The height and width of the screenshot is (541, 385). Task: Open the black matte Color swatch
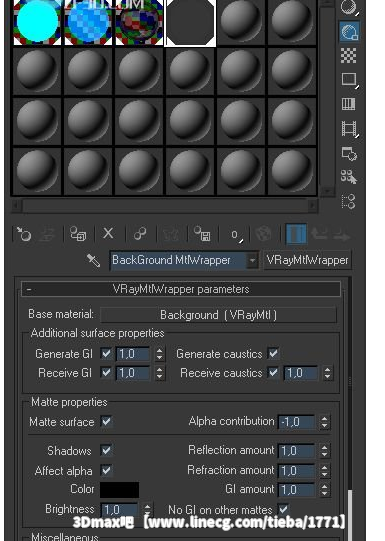(x=119, y=490)
